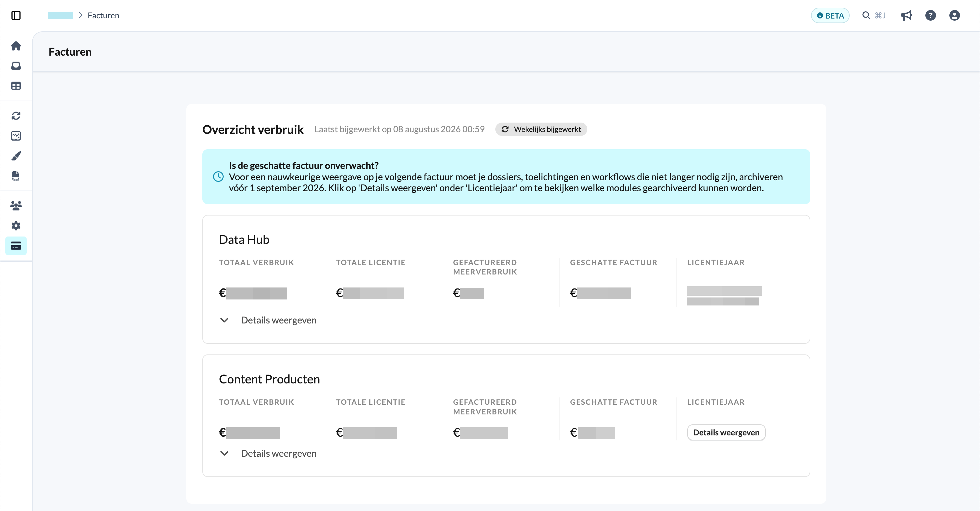Viewport: 980px width, 511px height.
Task: Click Content Producten lower 'Details weergeven' text
Action: tap(279, 453)
